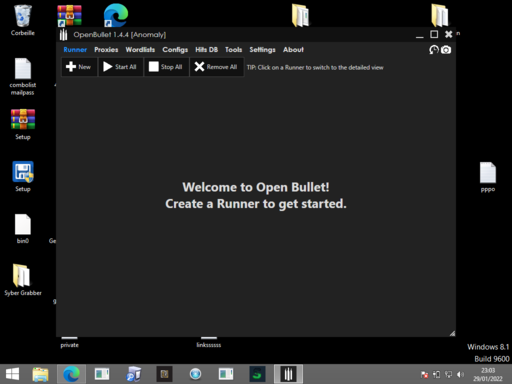512x384 pixels.
Task: Open the Wordlists tab
Action: pyautogui.click(x=140, y=50)
